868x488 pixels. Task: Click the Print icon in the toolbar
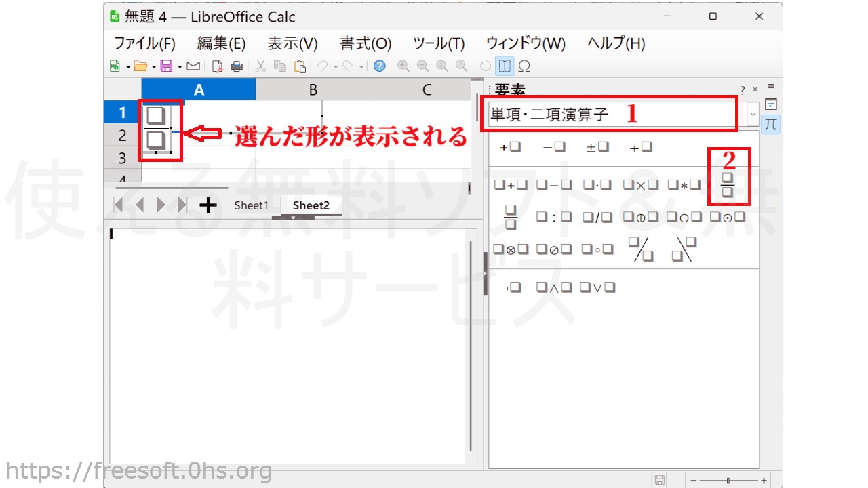tap(237, 66)
